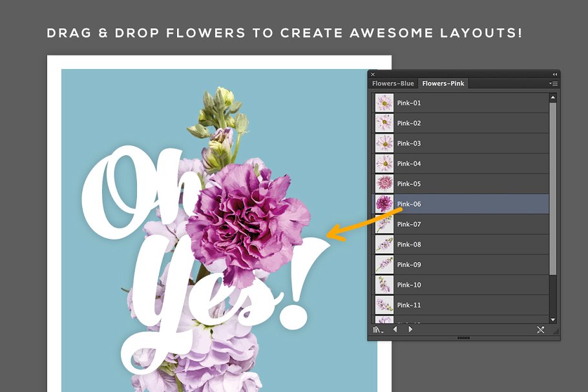Image resolution: width=588 pixels, height=392 pixels.
Task: Click the Remove Brush Stroke icon
Action: tap(541, 329)
